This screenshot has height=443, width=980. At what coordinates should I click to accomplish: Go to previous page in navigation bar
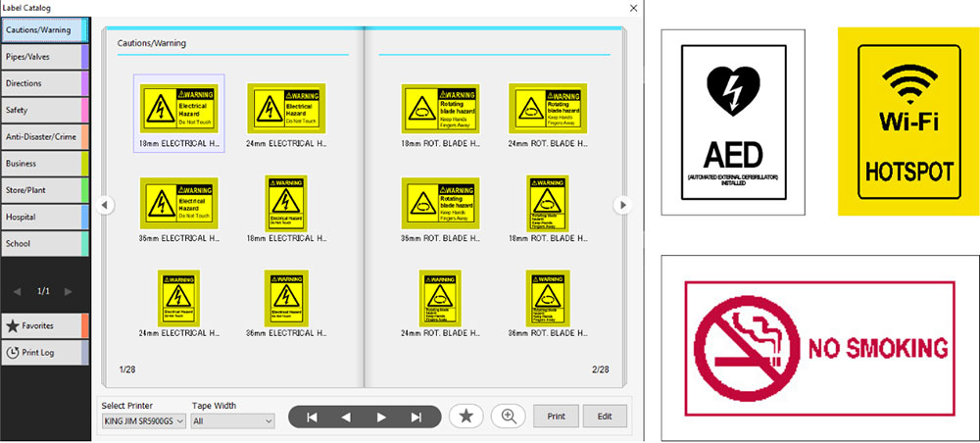(x=346, y=417)
